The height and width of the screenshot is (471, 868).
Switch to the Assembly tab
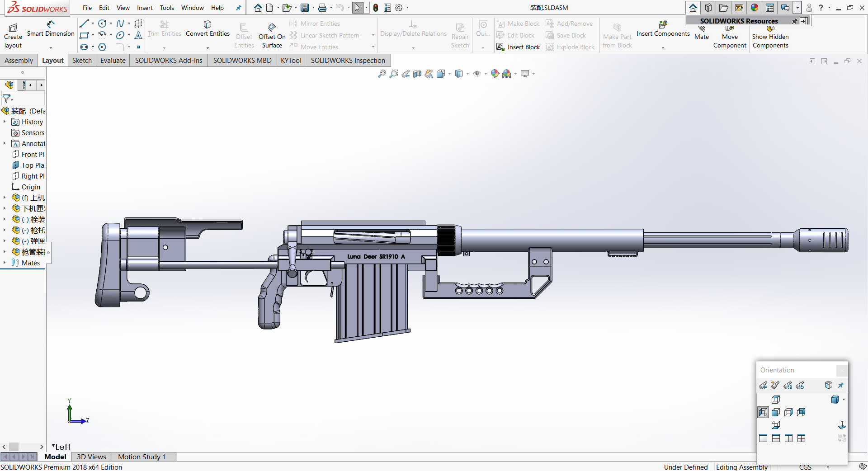coord(19,61)
